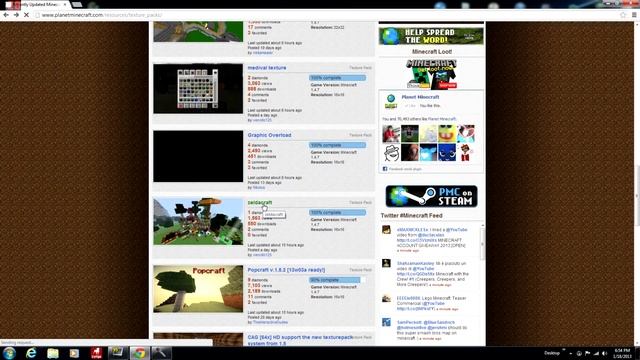Click the zeldacraft landscape thumbnail
Viewport: 640px width, 360px height.
pos(198,221)
